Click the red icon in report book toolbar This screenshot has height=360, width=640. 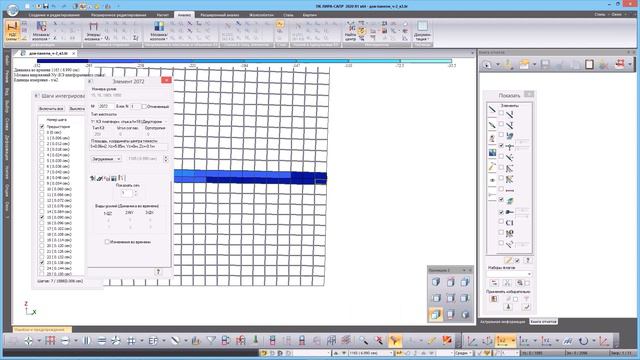coord(620,64)
